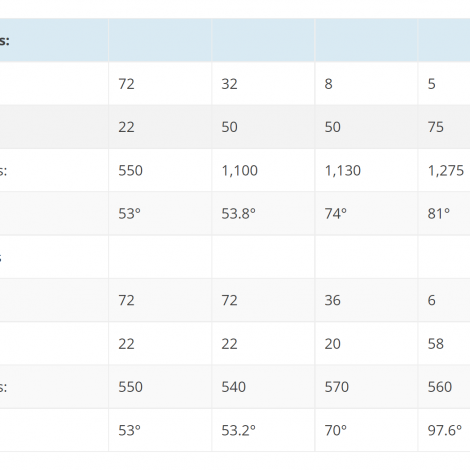This screenshot has width=470, height=470.
Task: Select the cell containing 75
Action: 444,127
